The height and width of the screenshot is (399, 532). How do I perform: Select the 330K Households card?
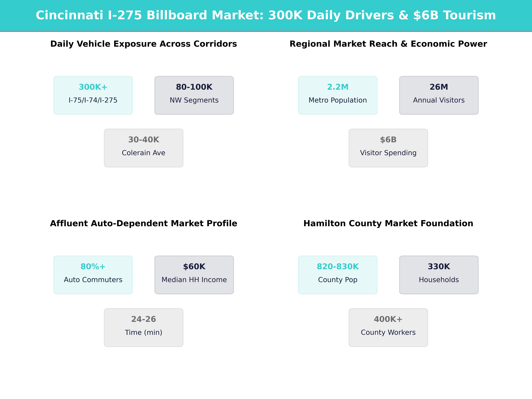coord(439,275)
